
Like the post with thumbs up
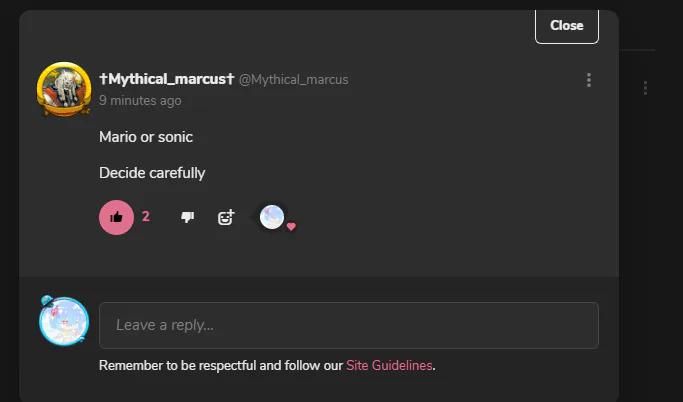click(x=116, y=217)
